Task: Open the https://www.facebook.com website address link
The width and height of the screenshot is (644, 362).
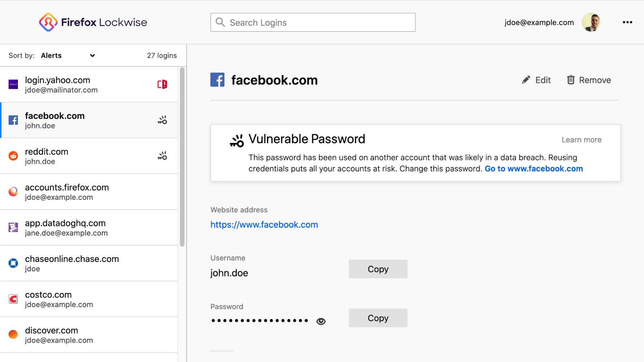Action: tap(264, 225)
